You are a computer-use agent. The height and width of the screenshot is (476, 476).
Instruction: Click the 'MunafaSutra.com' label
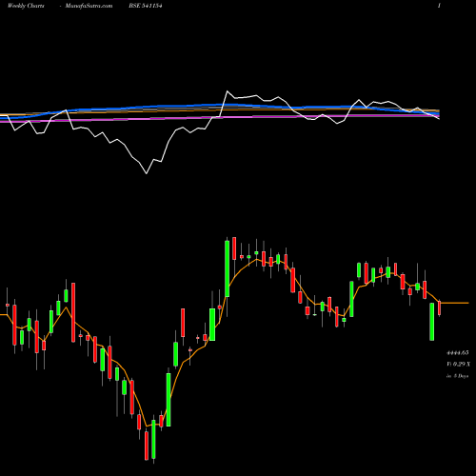click(x=89, y=6)
